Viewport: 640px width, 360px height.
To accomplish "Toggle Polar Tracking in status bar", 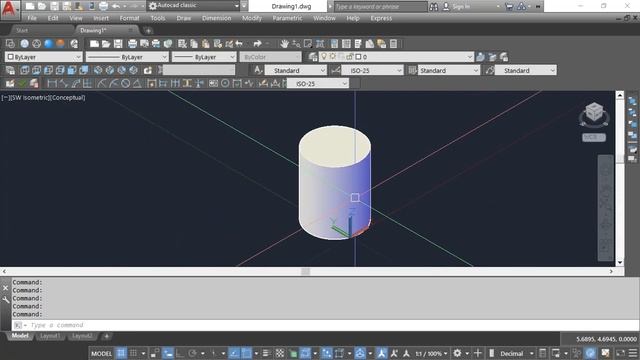I will coord(193,353).
